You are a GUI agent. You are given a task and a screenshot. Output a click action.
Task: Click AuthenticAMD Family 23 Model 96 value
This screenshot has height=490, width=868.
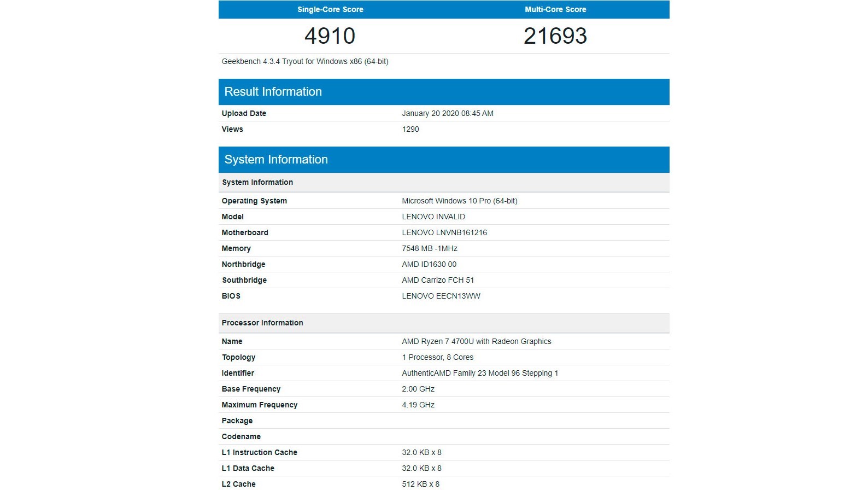(480, 373)
